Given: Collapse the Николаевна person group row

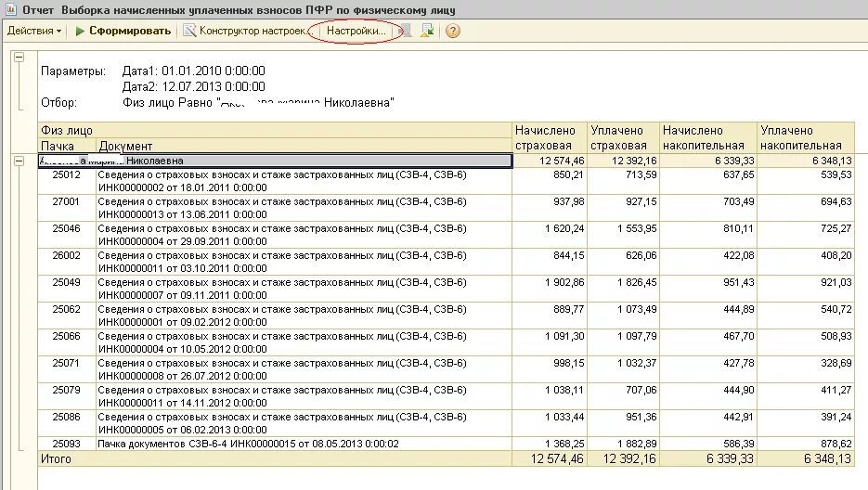Looking at the screenshot, I should coord(19,161).
